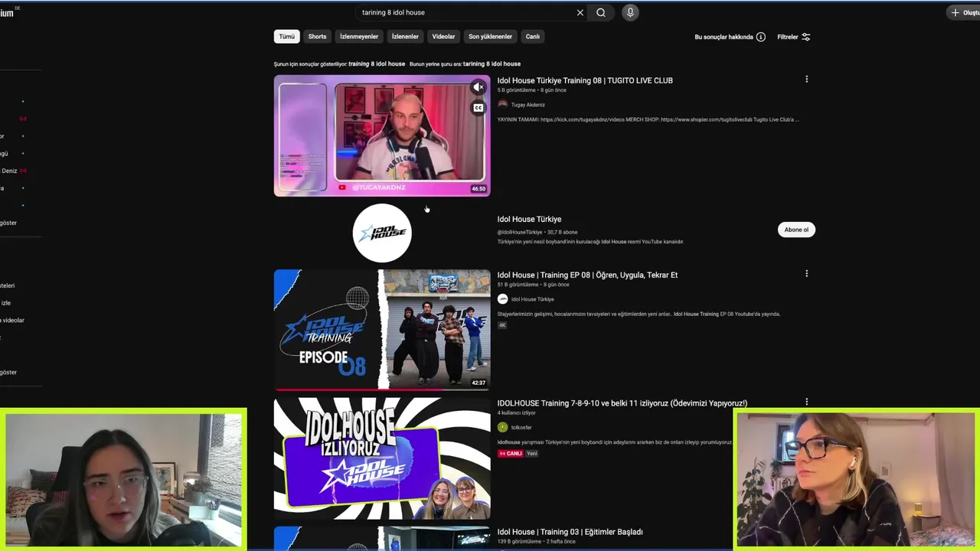
Task: Visit the Tugay Akdeniz channel name
Action: (x=528, y=105)
